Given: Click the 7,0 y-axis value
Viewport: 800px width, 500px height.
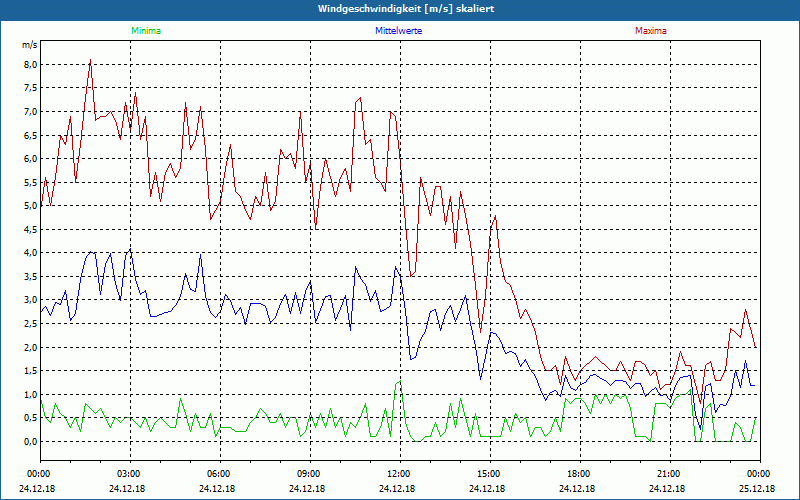Looking at the screenshot, I should click(x=30, y=111).
